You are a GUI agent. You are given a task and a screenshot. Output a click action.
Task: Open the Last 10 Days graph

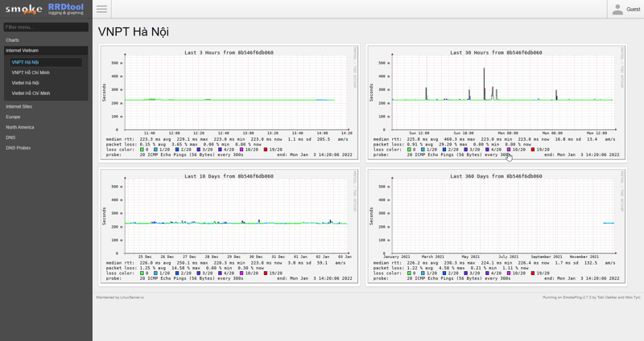pyautogui.click(x=229, y=226)
